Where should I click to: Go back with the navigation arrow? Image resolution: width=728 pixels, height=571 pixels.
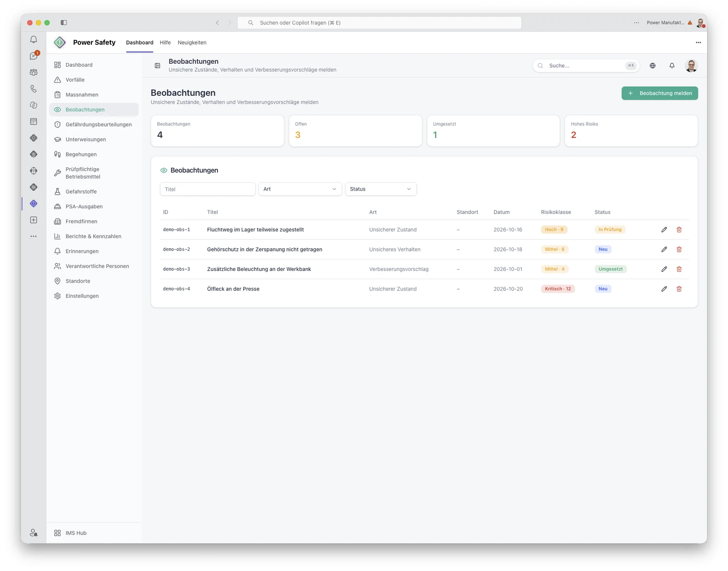pyautogui.click(x=217, y=23)
